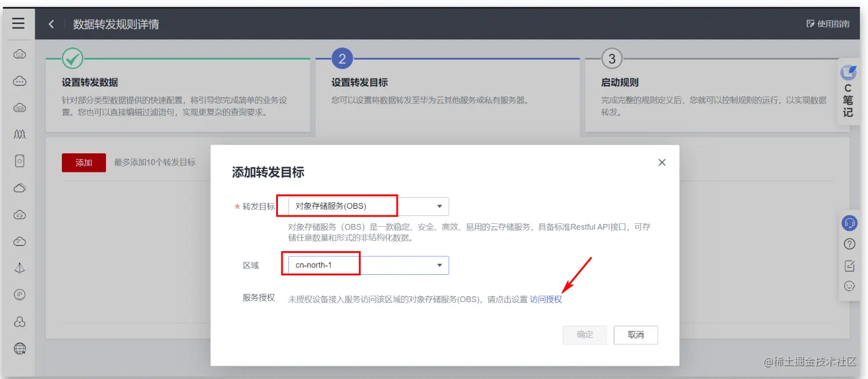The height and width of the screenshot is (379, 868).
Task: Click the topmost cloud service icon in sidebar
Action: (x=19, y=53)
